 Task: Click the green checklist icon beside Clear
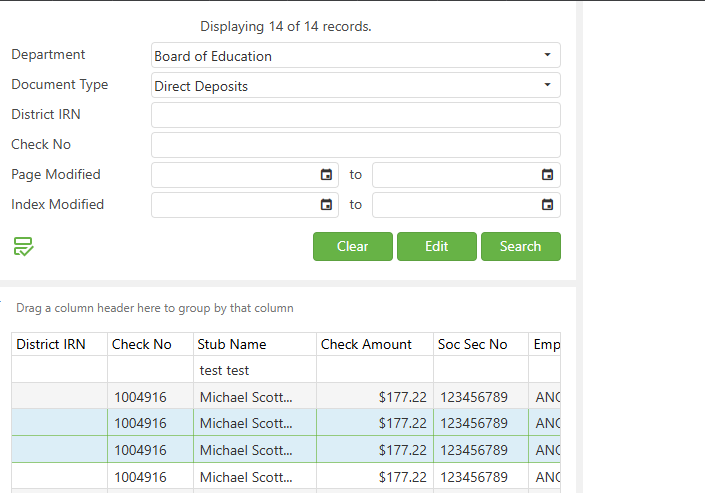23,246
